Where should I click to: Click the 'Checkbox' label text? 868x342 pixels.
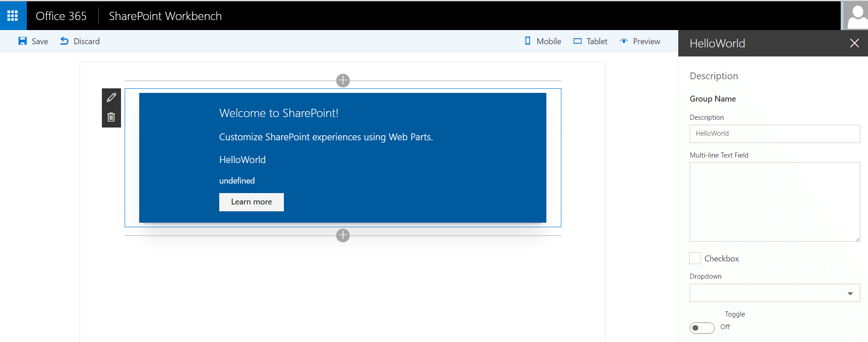pyautogui.click(x=722, y=259)
